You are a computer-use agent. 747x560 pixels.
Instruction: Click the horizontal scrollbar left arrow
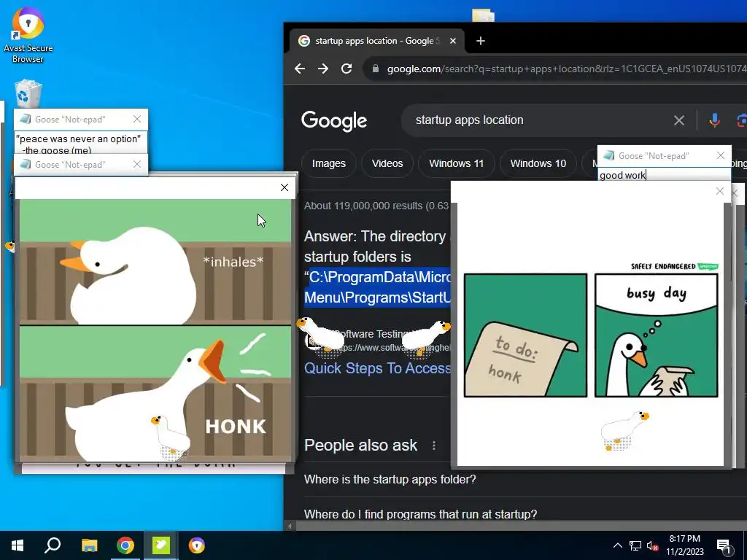point(290,526)
